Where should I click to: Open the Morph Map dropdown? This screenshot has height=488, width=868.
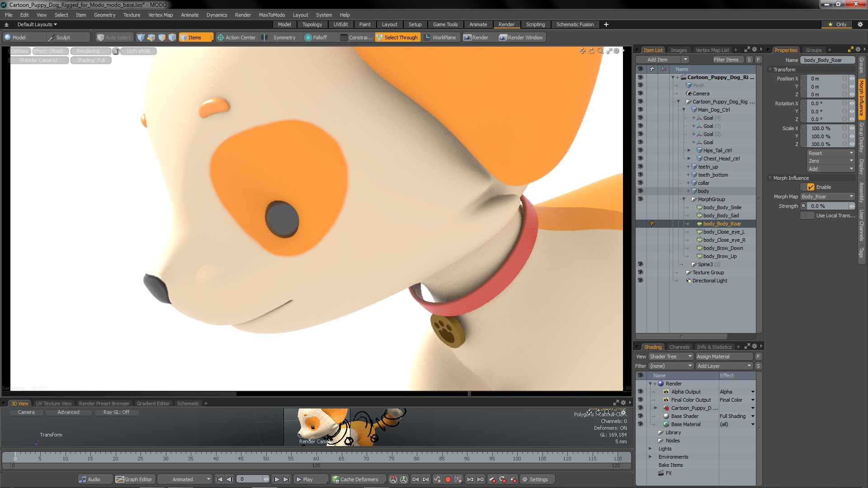tap(827, 197)
